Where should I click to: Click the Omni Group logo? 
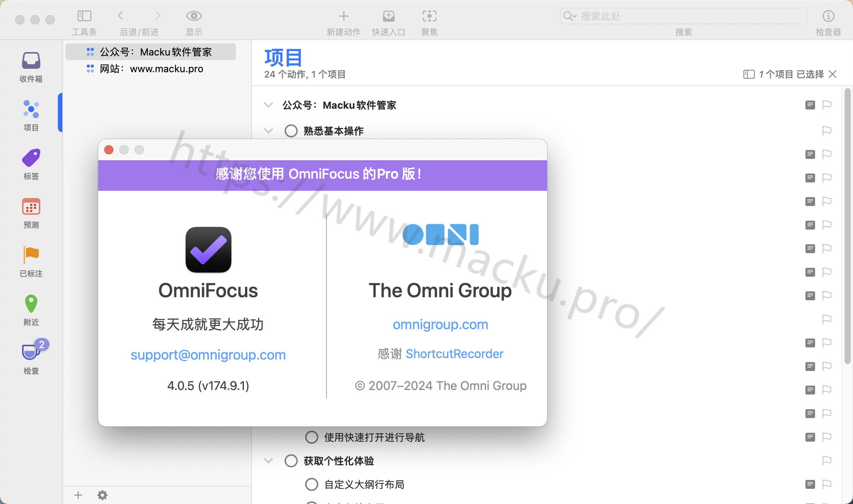[x=441, y=235]
